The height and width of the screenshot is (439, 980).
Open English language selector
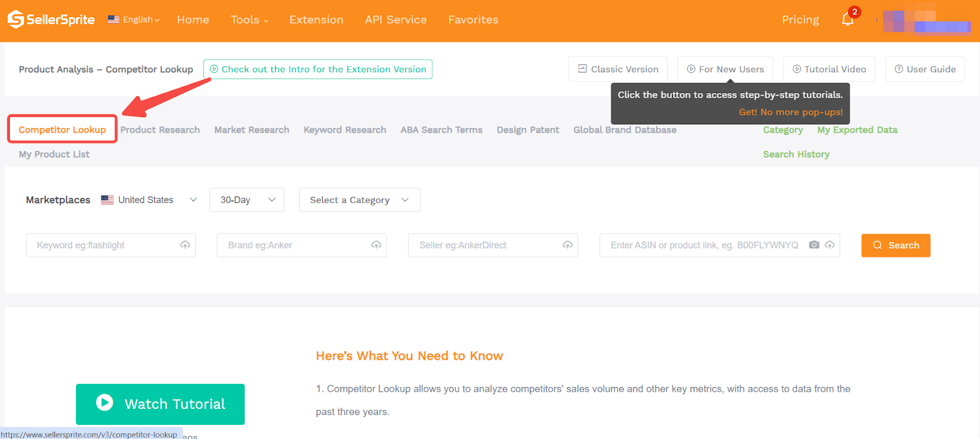(134, 20)
